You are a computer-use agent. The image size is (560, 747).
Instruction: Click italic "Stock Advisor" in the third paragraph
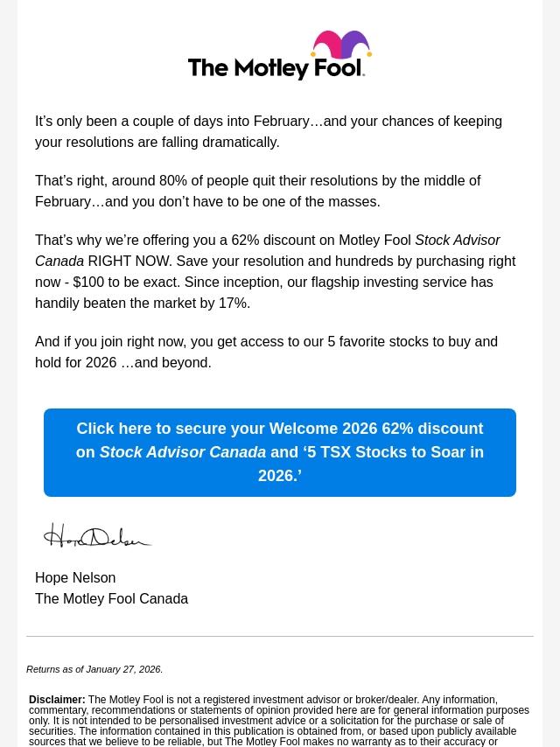457,241
